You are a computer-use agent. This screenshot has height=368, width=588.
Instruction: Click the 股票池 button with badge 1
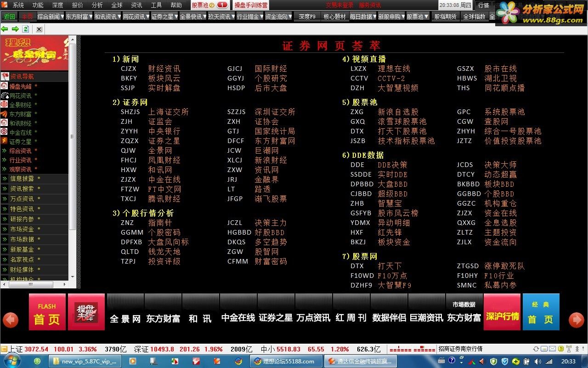[x=210, y=5]
